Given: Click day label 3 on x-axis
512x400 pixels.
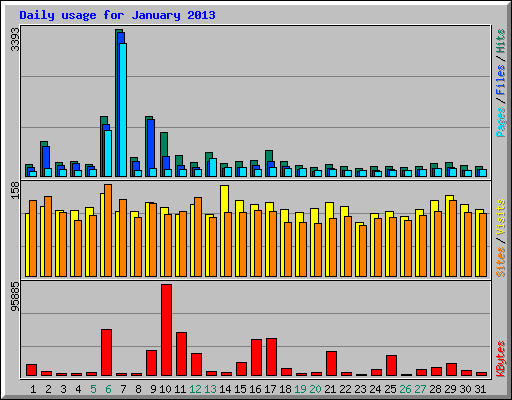Looking at the screenshot, I should [x=63, y=389].
